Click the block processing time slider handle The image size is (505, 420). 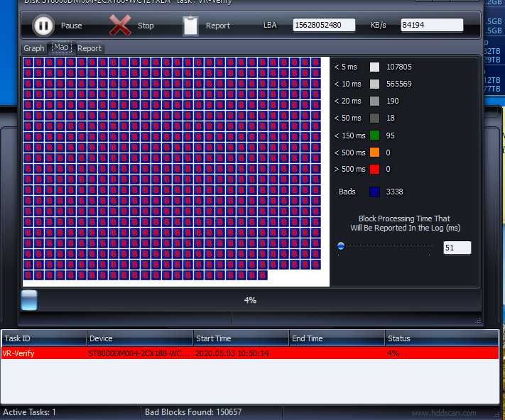pyautogui.click(x=341, y=246)
